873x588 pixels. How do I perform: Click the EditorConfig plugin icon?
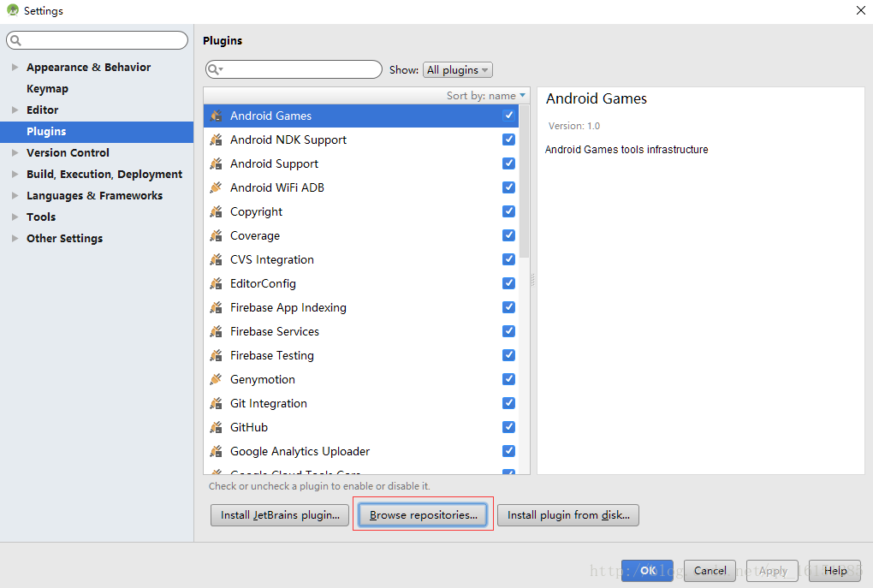216,283
